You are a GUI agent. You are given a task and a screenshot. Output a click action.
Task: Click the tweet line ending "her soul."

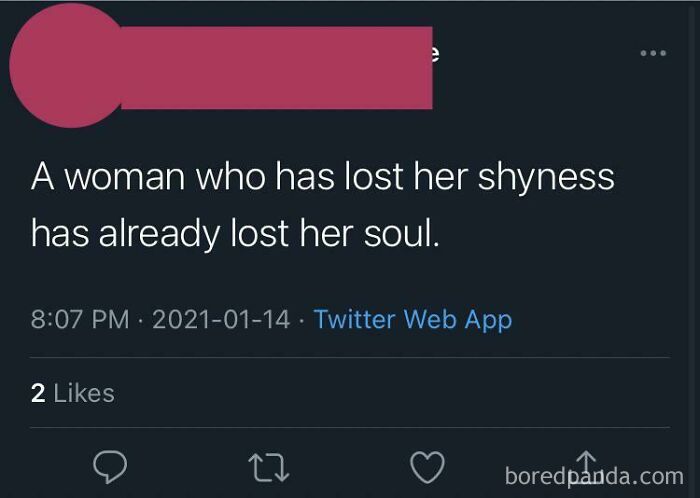coord(234,233)
